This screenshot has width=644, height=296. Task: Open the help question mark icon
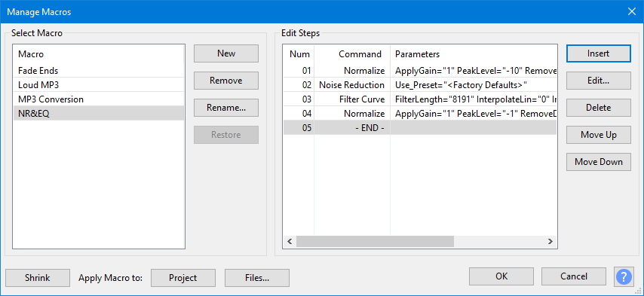(624, 277)
